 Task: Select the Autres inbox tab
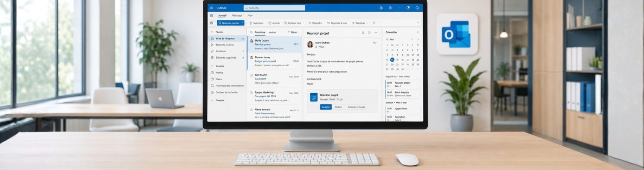[x=273, y=32]
